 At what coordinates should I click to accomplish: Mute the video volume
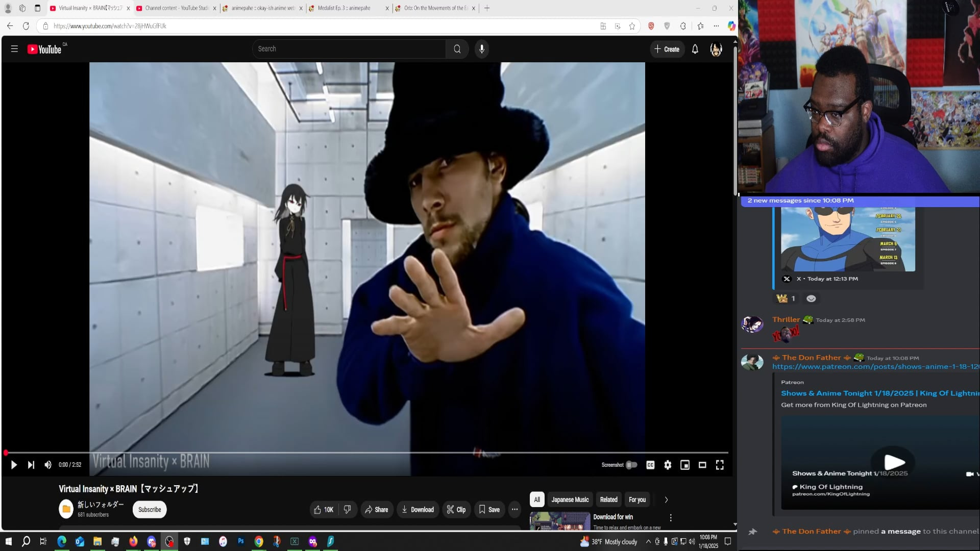[48, 465]
